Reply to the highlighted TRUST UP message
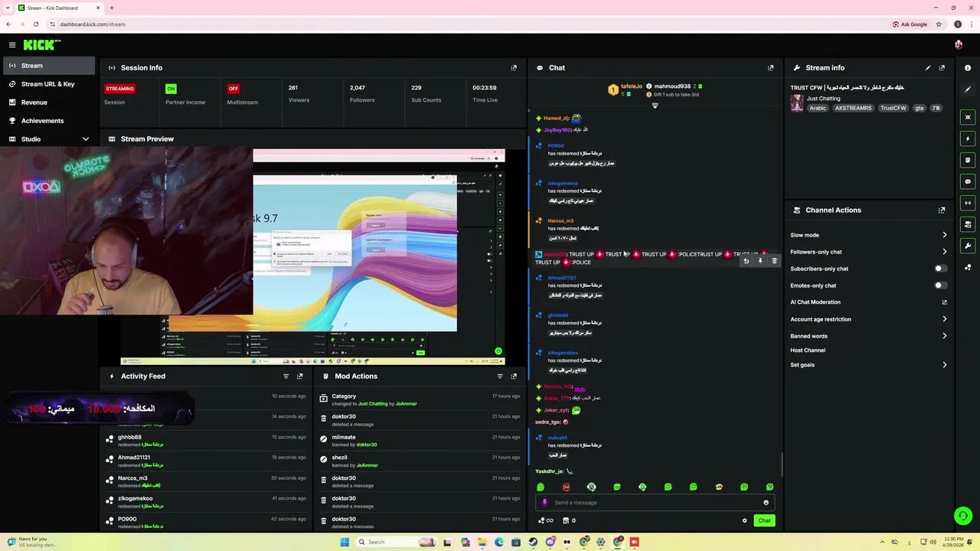The height and width of the screenshot is (551, 980). pos(746,261)
